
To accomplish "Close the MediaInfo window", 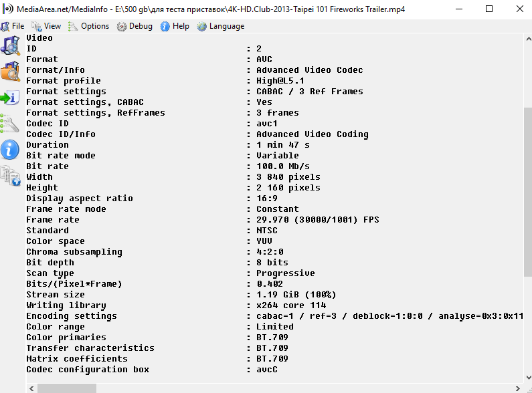I will 517,9.
